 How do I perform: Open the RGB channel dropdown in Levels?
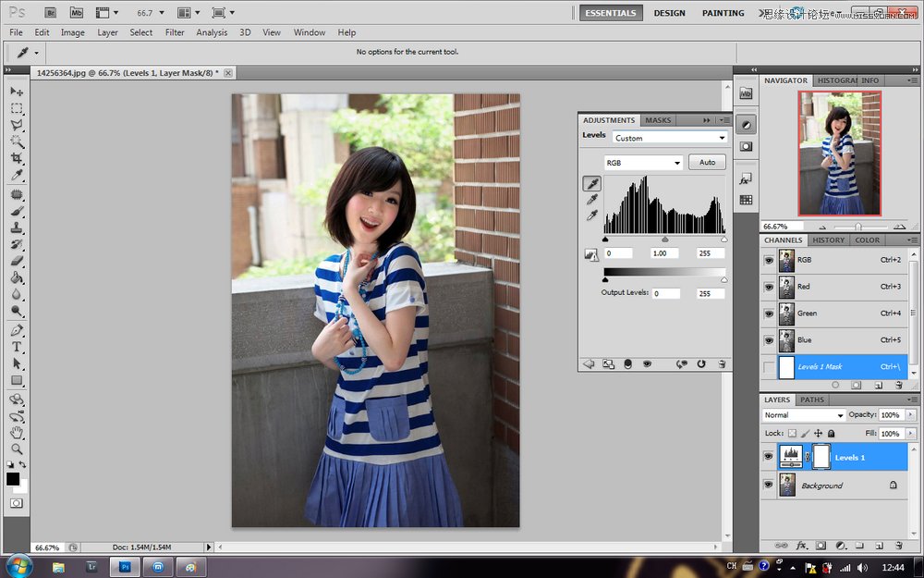[642, 162]
